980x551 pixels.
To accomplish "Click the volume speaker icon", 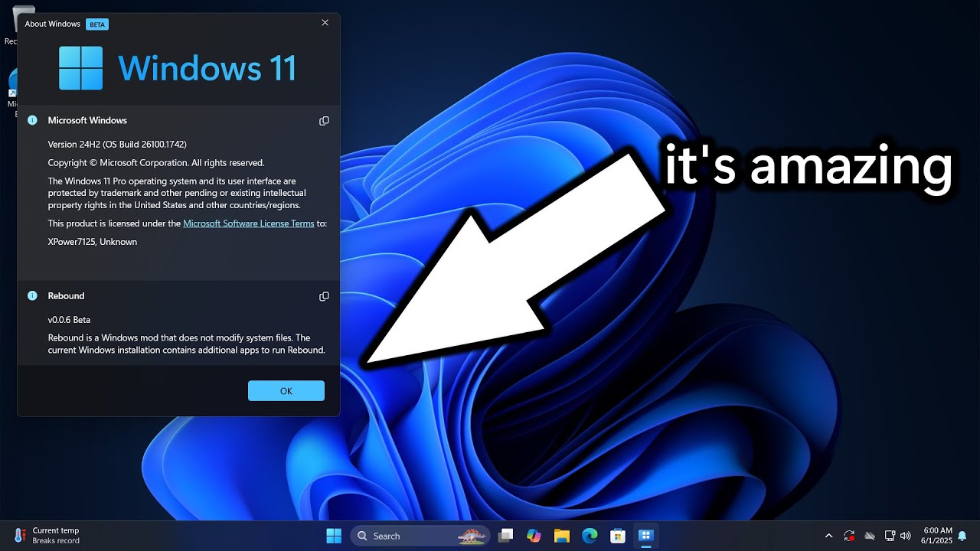I will pyautogui.click(x=906, y=536).
